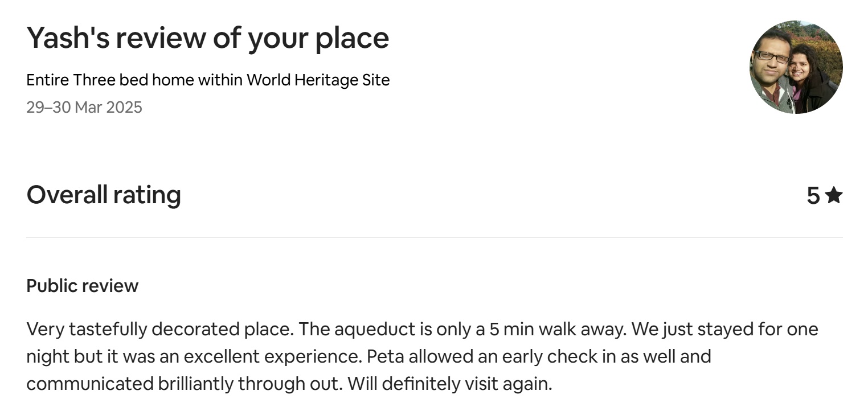
Task: Click the man with glasses in the avatar
Action: pos(772,63)
